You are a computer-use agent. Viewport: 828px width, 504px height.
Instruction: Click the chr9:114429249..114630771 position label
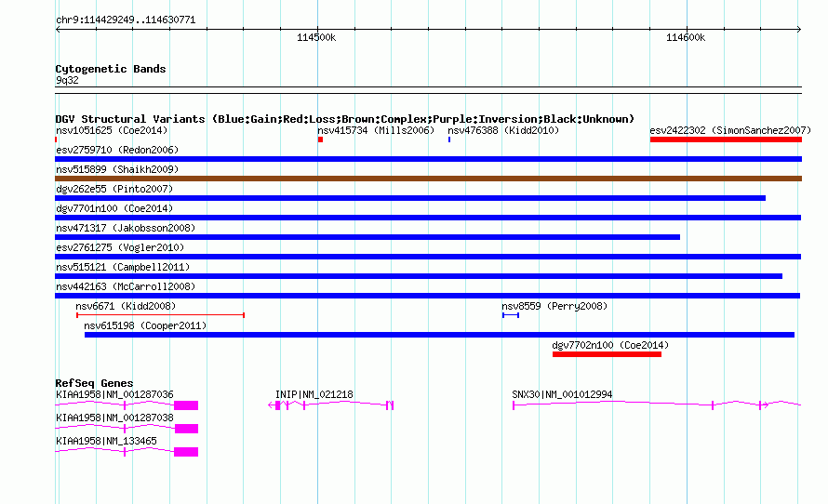(x=126, y=20)
